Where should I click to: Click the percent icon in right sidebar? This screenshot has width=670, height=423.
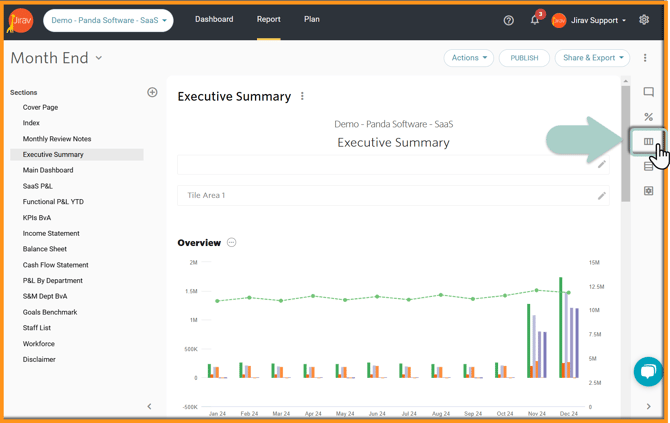click(x=648, y=117)
